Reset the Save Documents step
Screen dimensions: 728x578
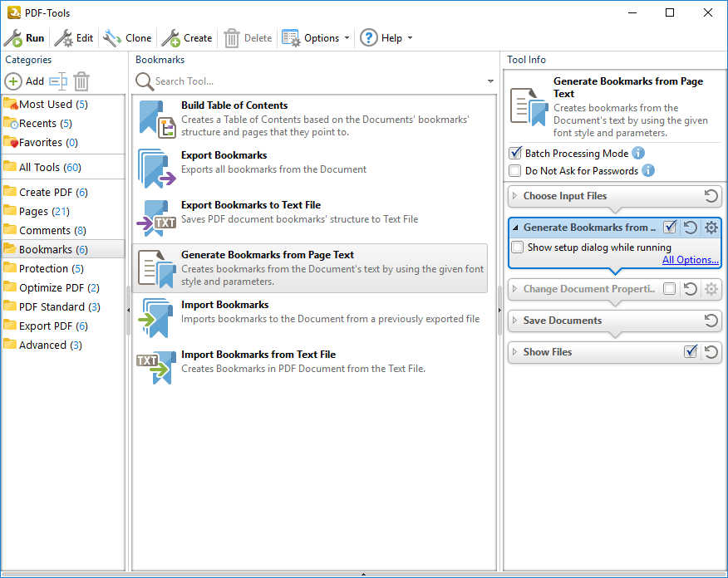coord(711,321)
